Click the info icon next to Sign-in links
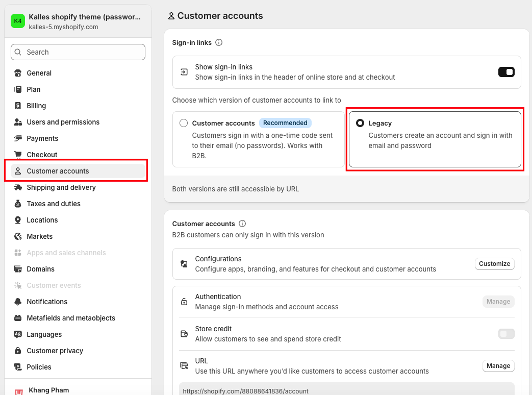The height and width of the screenshot is (395, 532). click(x=219, y=43)
